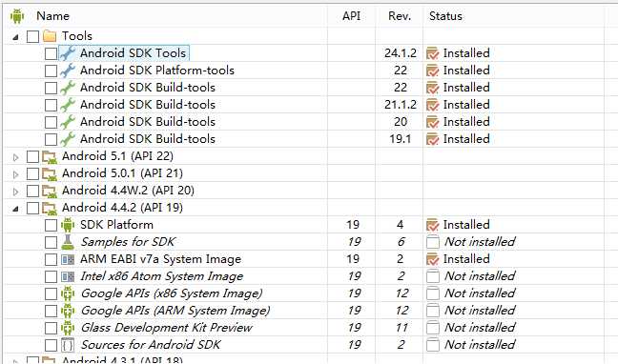Sort by the Rev. column header
Screen dimensions: 618x364
(x=400, y=16)
